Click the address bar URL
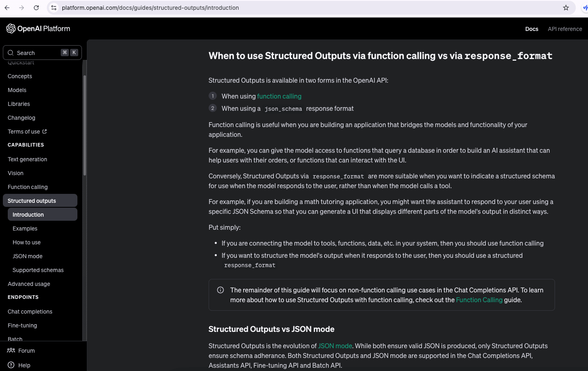 [150, 8]
